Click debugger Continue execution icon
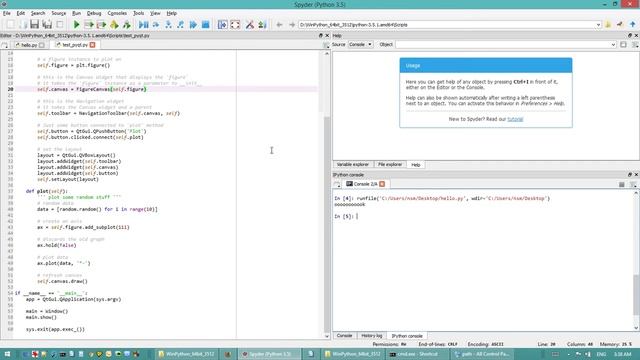 tap(193, 24)
